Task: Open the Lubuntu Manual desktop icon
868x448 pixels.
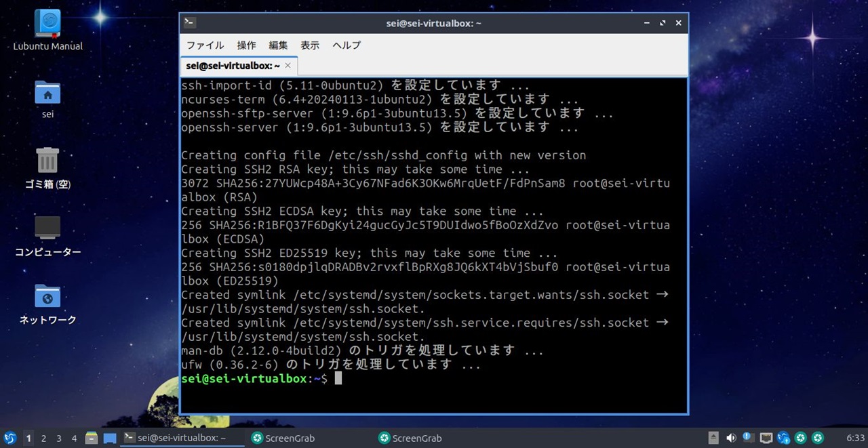Action: [47, 30]
